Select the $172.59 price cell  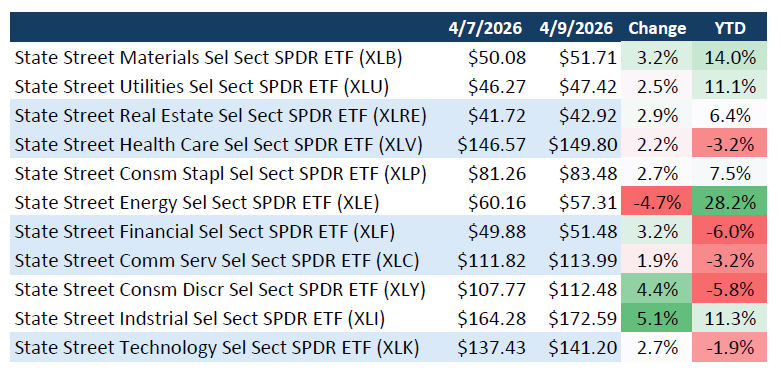pos(583,319)
